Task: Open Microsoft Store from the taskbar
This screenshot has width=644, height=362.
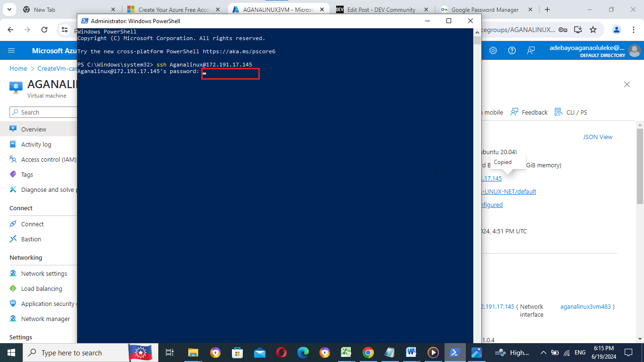Action: (x=238, y=353)
